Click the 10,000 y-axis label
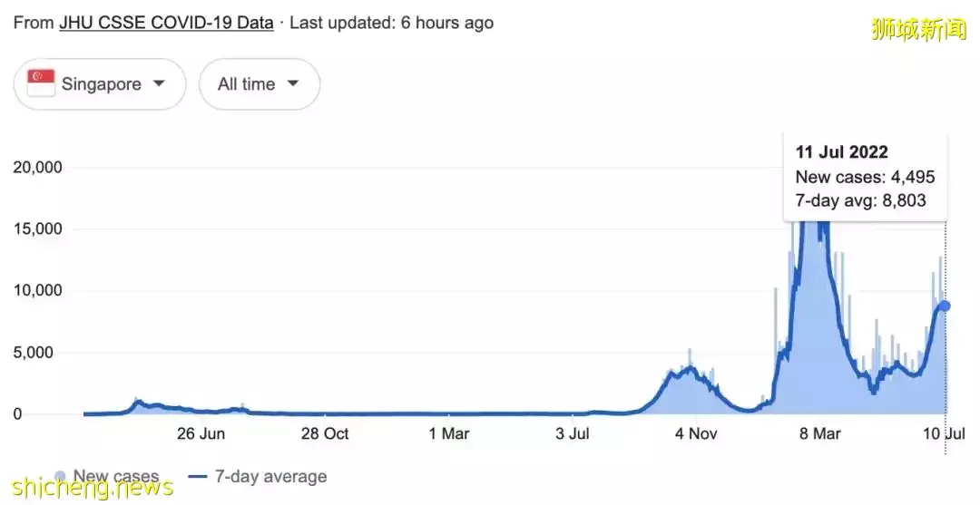This screenshot has width=980, height=505. (x=37, y=290)
